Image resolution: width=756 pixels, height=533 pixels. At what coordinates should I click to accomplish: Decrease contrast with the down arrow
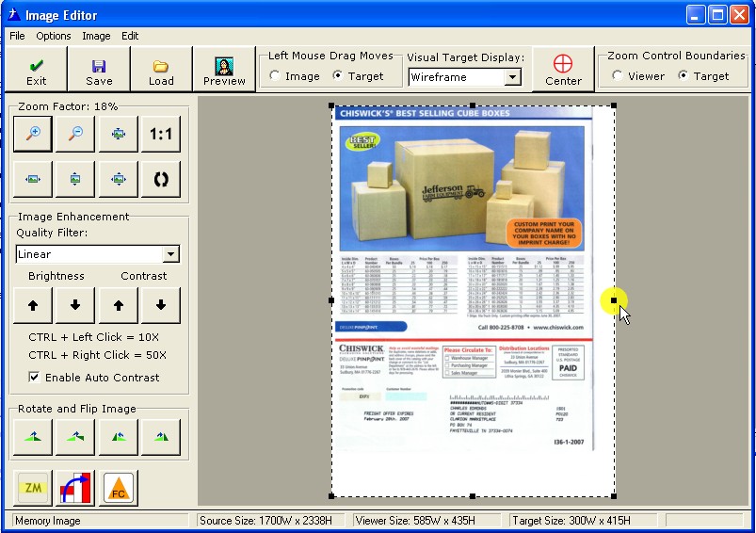(161, 305)
